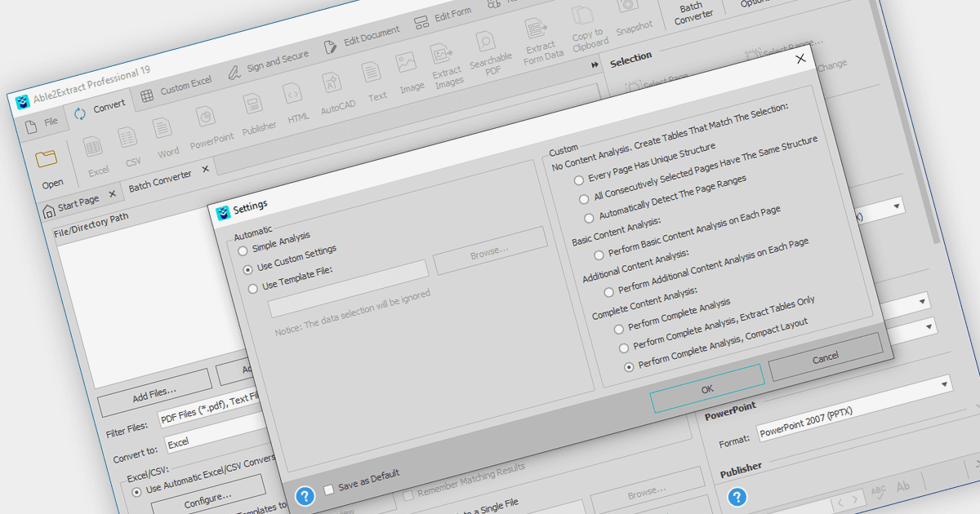The height and width of the screenshot is (514, 980).
Task: Choose Perform Basic Content Analysis on Each Page
Action: click(x=599, y=255)
